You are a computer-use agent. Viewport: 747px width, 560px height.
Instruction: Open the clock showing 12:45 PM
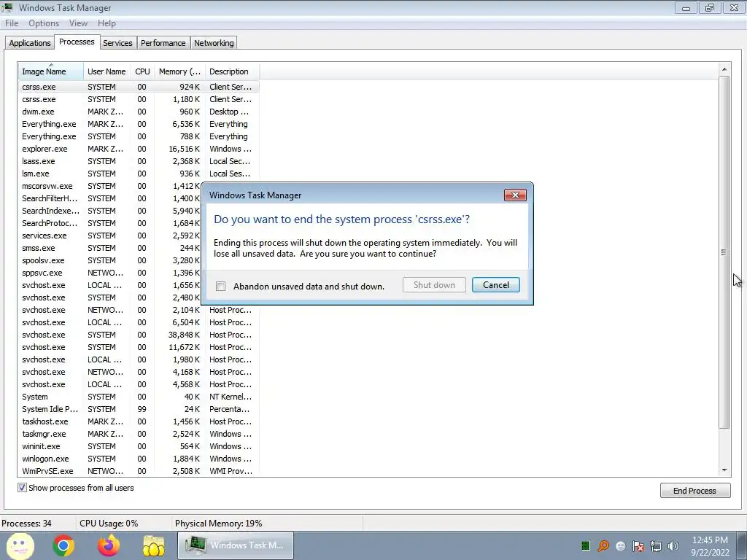(x=710, y=546)
